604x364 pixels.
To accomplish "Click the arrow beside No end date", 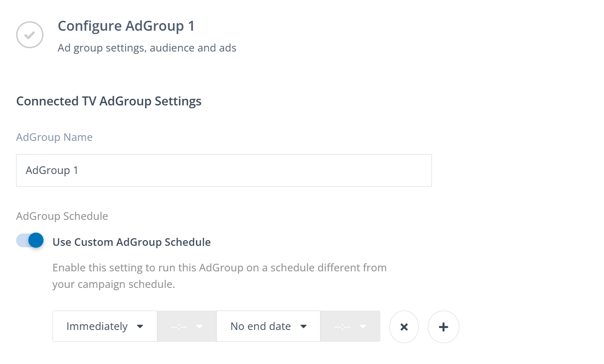I will click(x=303, y=327).
